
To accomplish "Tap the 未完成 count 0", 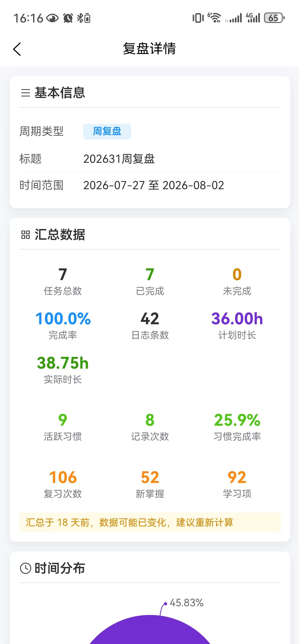I will (x=237, y=274).
